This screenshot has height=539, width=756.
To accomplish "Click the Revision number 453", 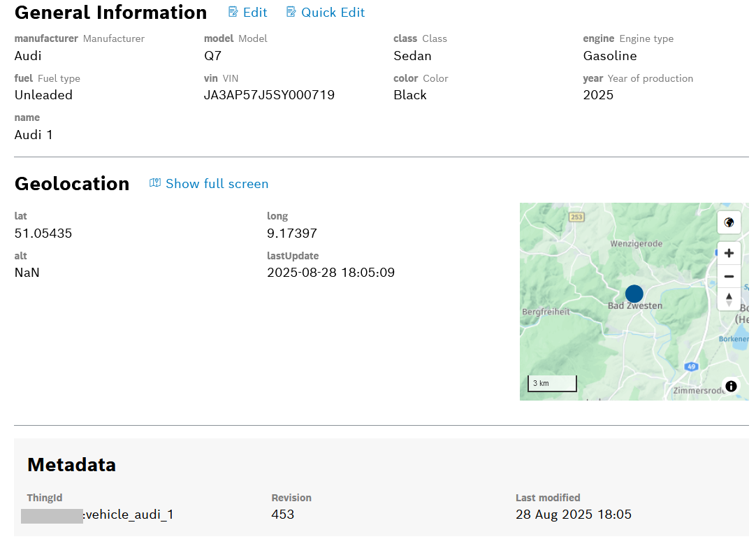I will pyautogui.click(x=283, y=515).
